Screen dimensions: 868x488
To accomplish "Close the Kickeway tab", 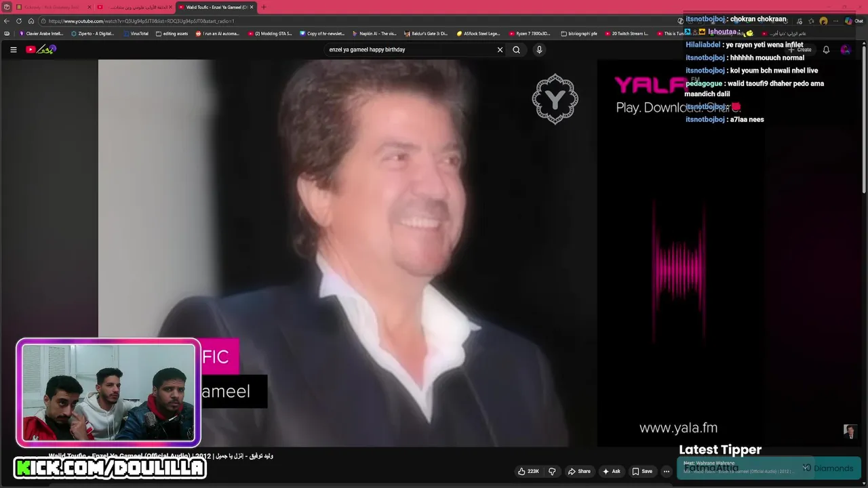I will (x=89, y=7).
